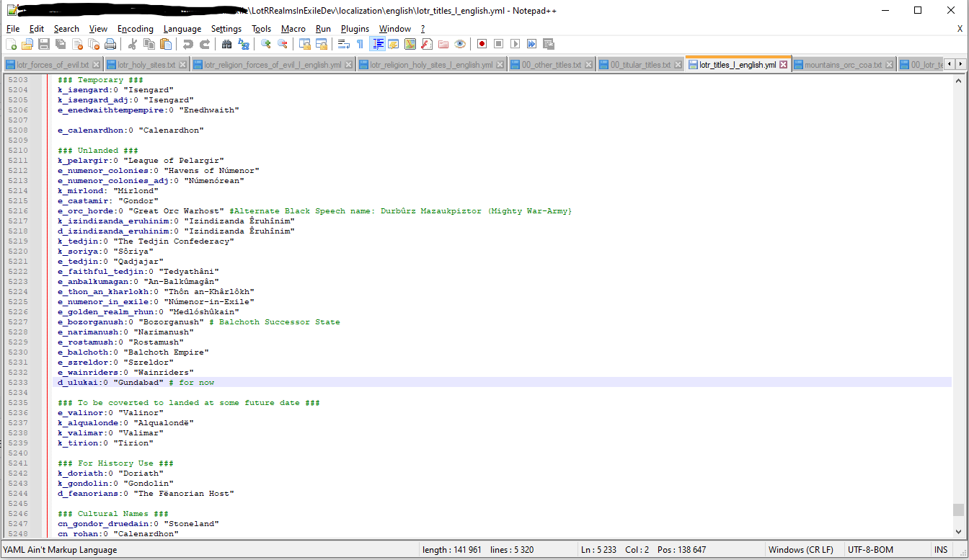
Task: Open the Settings menu
Action: (x=226, y=29)
